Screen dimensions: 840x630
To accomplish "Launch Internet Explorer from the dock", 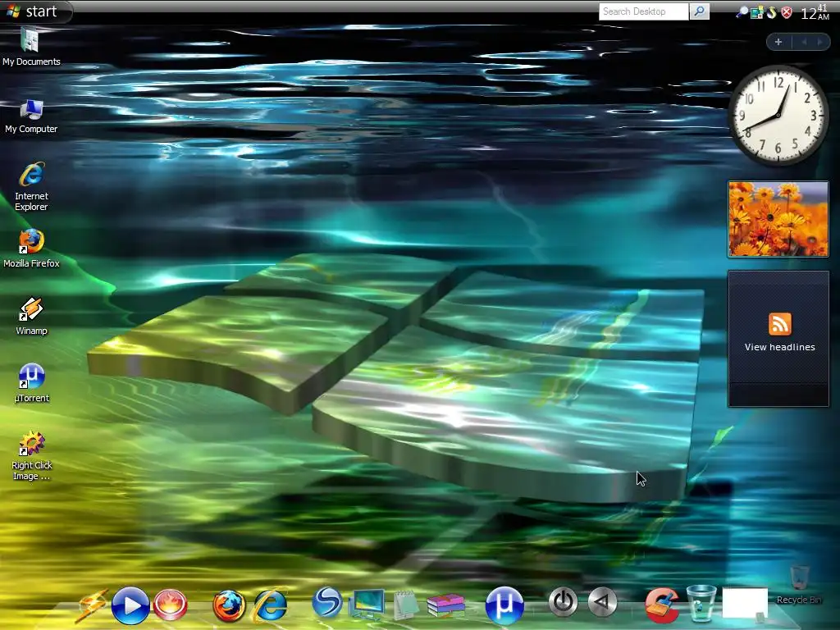I will click(270, 605).
